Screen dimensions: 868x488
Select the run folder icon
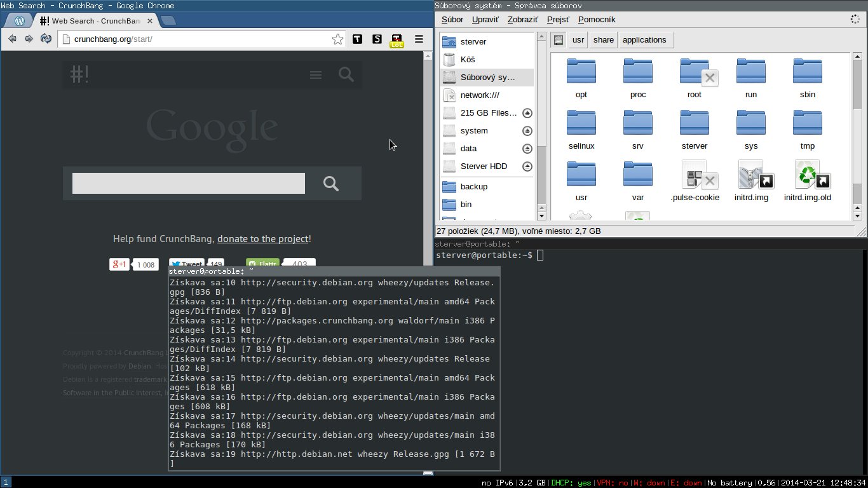pyautogui.click(x=751, y=72)
